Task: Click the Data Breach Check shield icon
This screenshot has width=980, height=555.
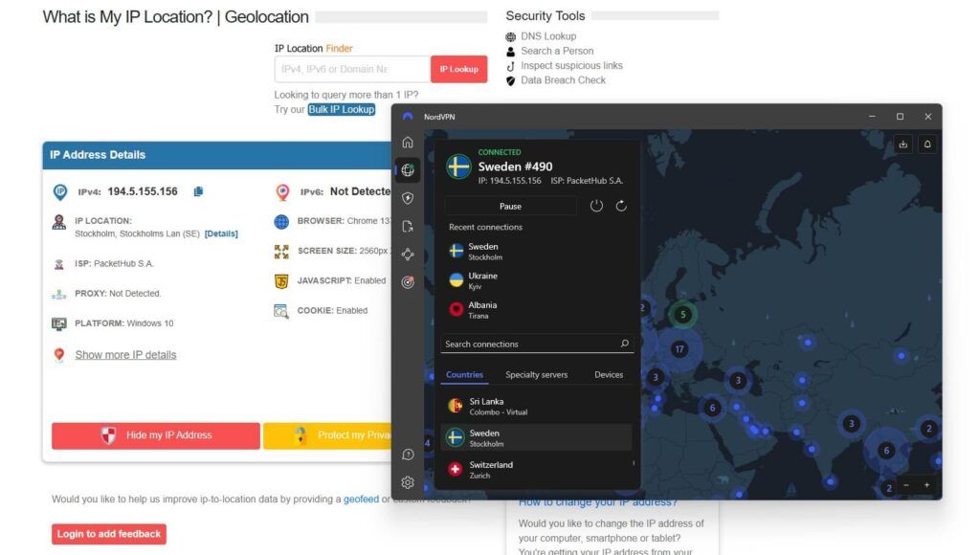Action: coord(511,80)
